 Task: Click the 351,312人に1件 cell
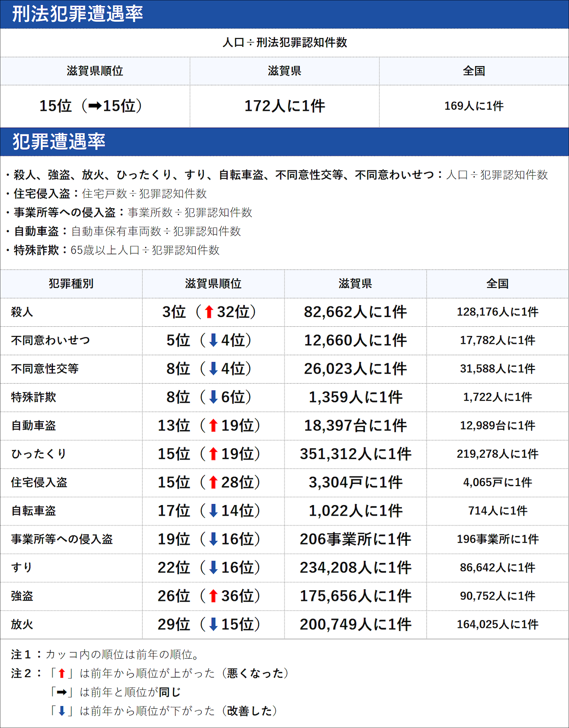355,454
